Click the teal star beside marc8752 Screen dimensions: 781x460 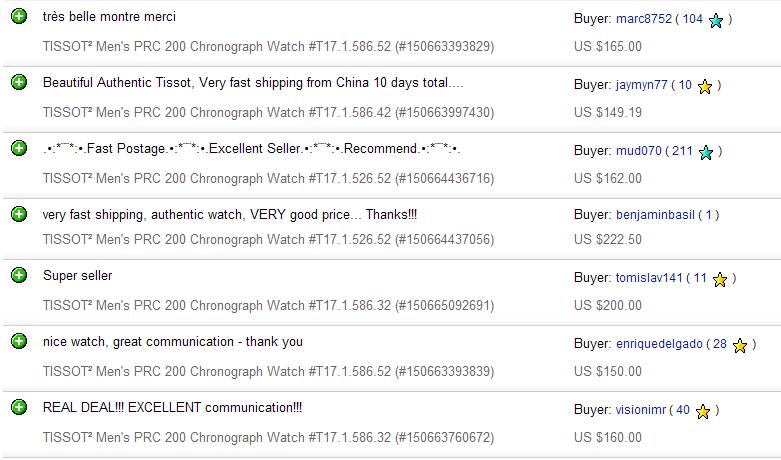[716, 20]
